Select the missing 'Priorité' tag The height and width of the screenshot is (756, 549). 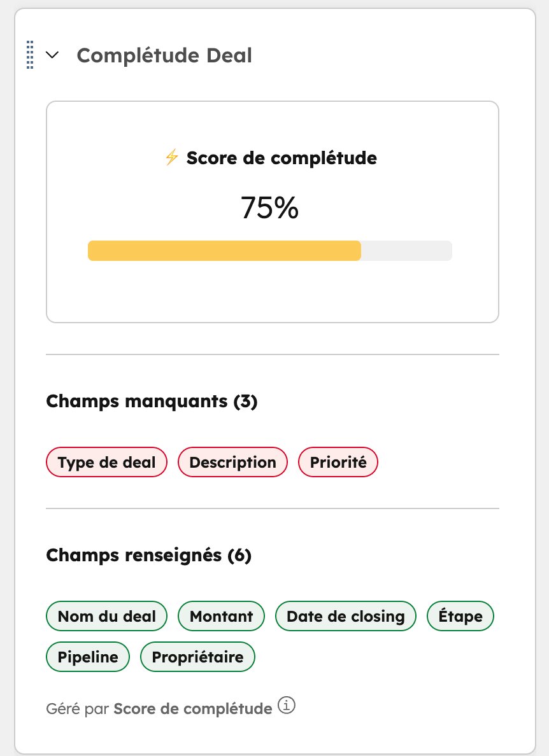click(x=338, y=462)
